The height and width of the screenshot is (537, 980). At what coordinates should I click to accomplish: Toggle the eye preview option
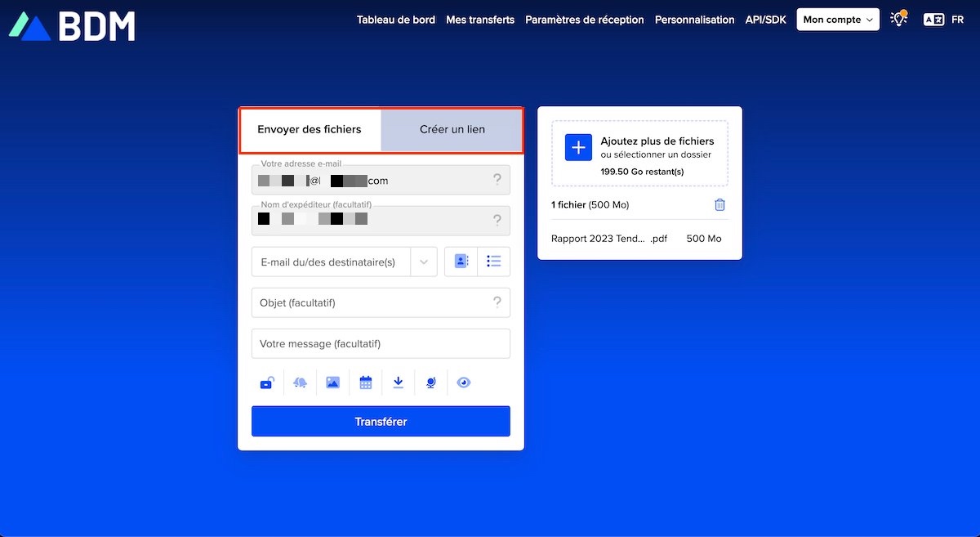[464, 383]
